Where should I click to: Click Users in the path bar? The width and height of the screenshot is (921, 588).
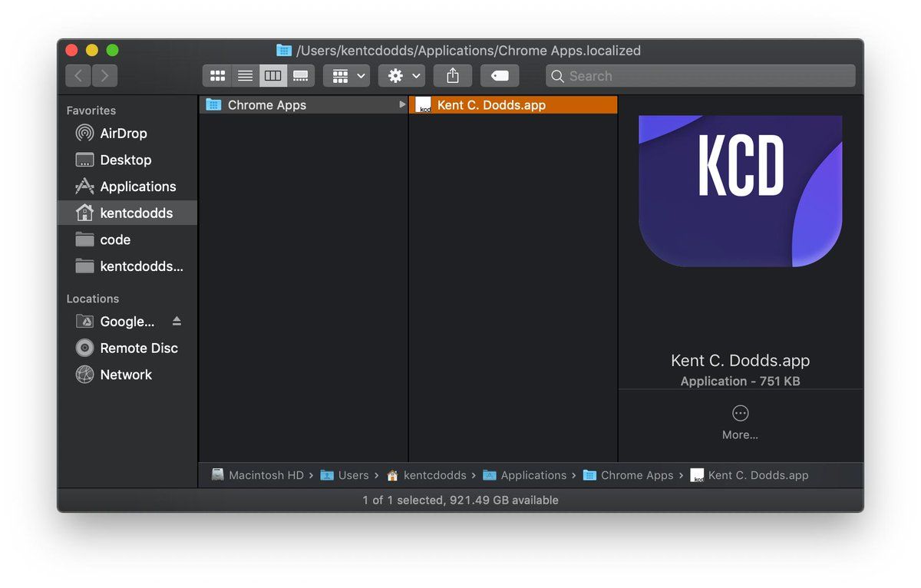(353, 475)
